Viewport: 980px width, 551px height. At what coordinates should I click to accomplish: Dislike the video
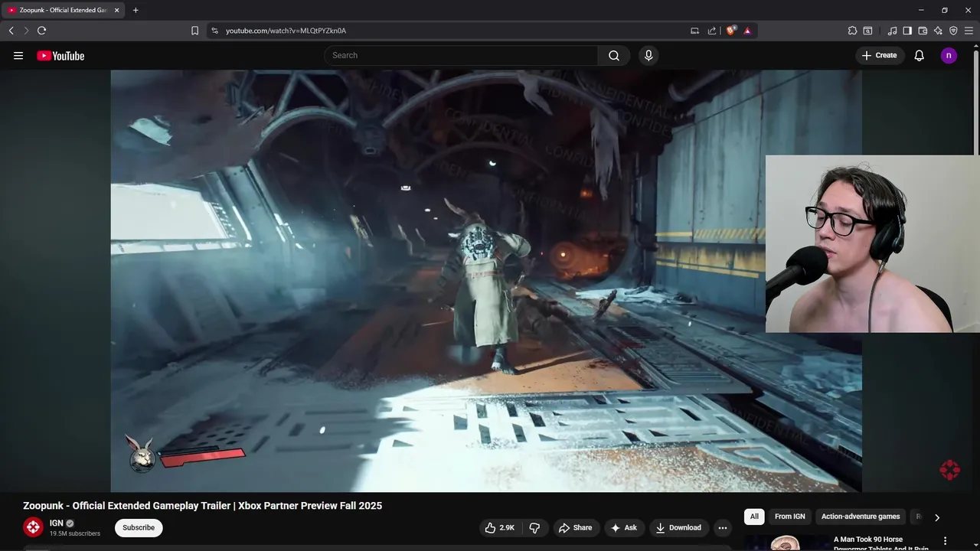pyautogui.click(x=534, y=527)
